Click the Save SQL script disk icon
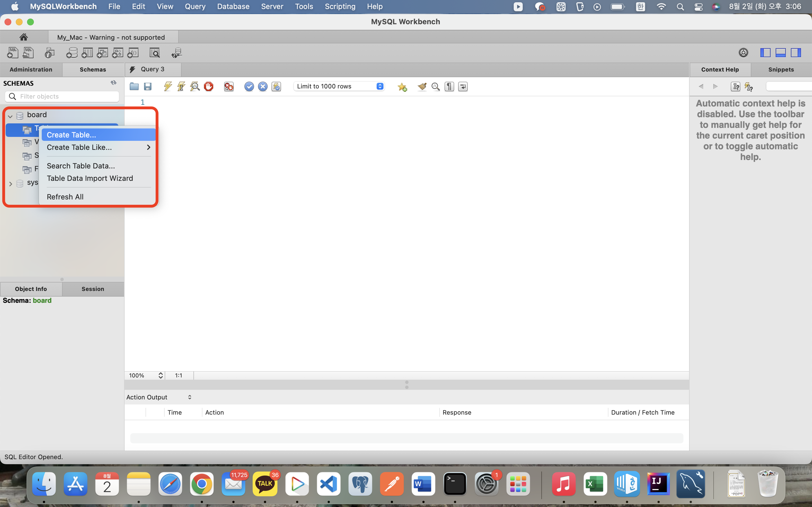Screen dimensions: 812x507 tap(148, 86)
